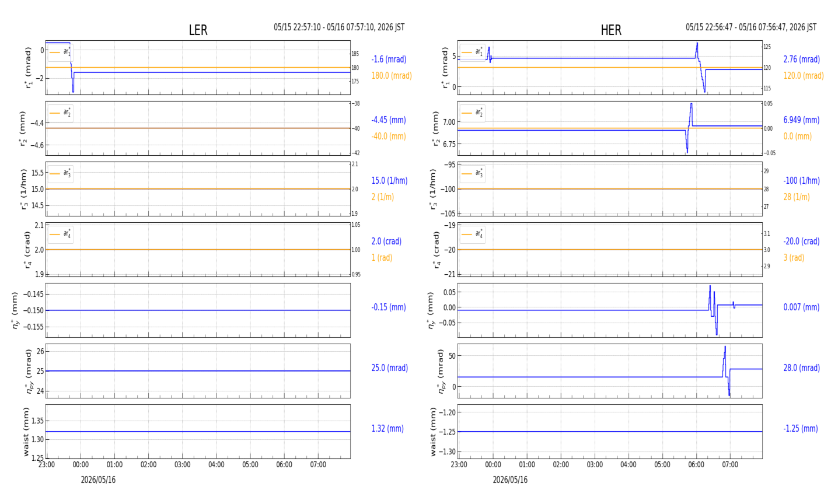Click the '-4.45 (mm)' LER readout
The height and width of the screenshot is (504, 824).
click(x=389, y=120)
